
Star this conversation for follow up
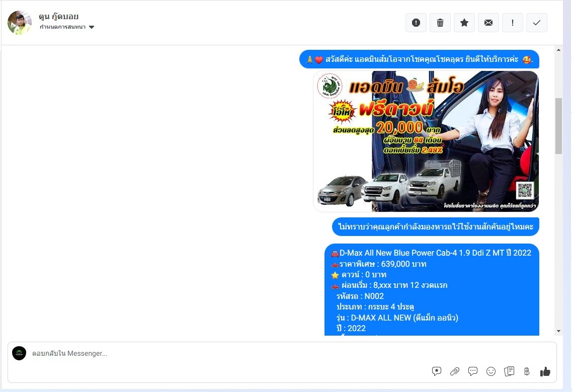pos(464,23)
